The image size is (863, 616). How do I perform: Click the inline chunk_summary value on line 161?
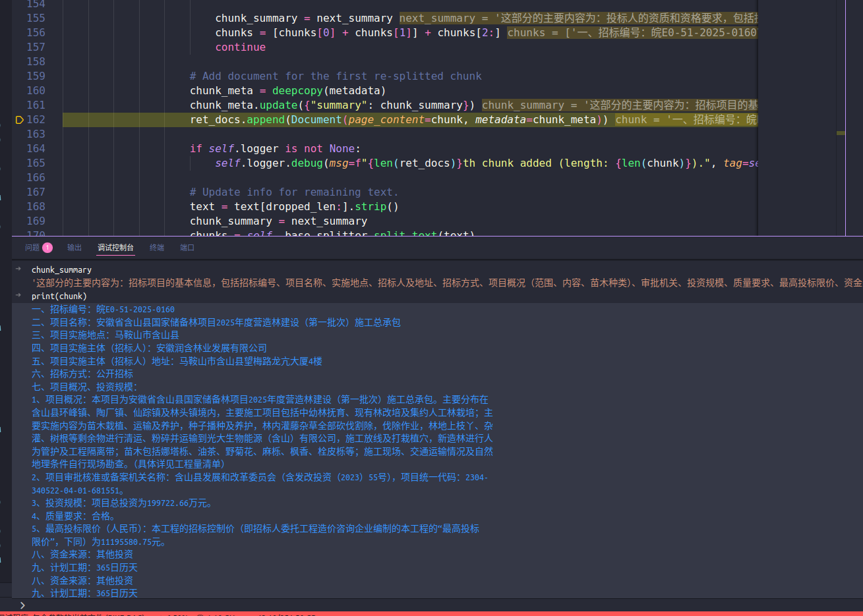click(618, 105)
